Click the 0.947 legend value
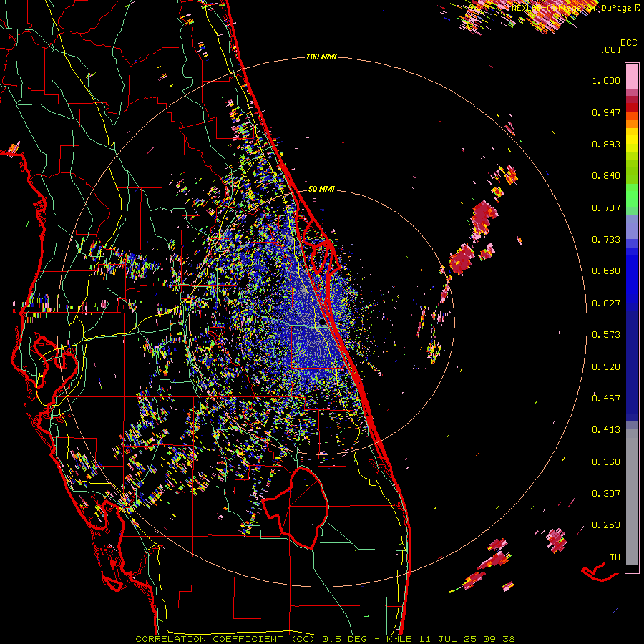The image size is (644, 644). pyautogui.click(x=606, y=112)
